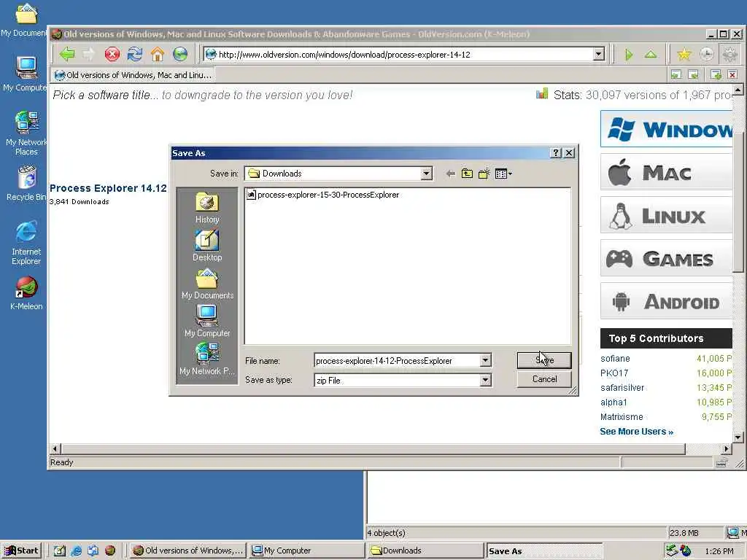Viewport: 747px width, 560px height.
Task: Click the Process Explorer 14.12 heading
Action: pyautogui.click(x=108, y=188)
